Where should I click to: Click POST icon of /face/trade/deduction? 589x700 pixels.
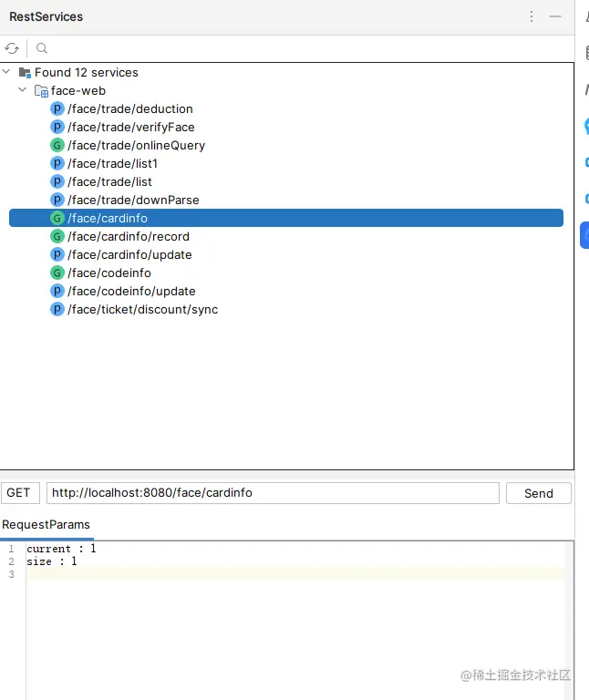click(x=57, y=108)
